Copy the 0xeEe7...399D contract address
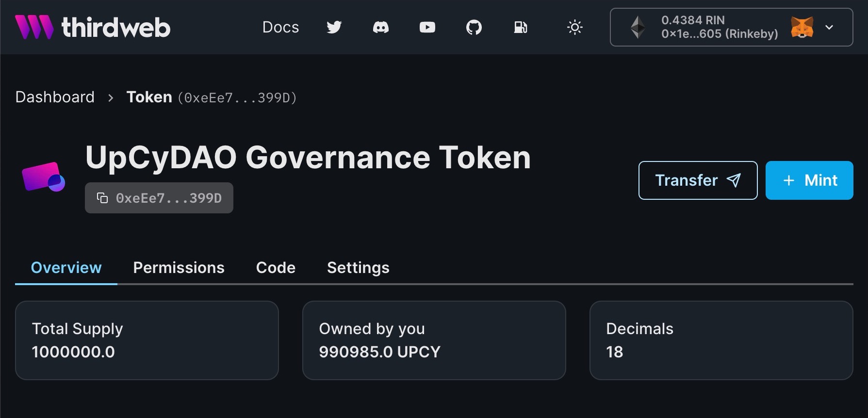This screenshot has height=418, width=868. 159,198
